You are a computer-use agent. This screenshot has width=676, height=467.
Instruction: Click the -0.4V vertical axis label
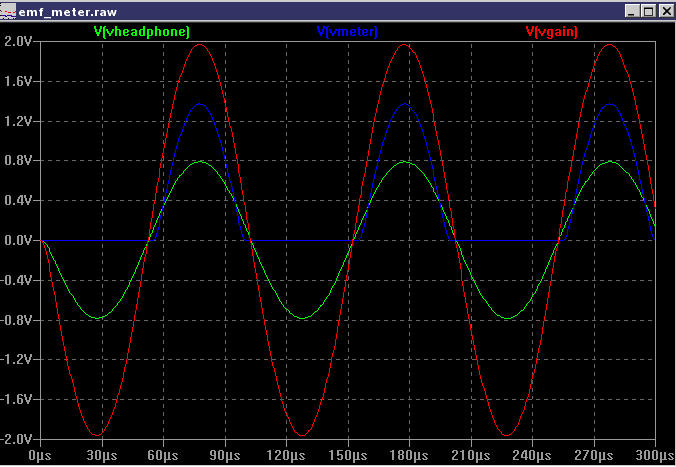click(16, 280)
